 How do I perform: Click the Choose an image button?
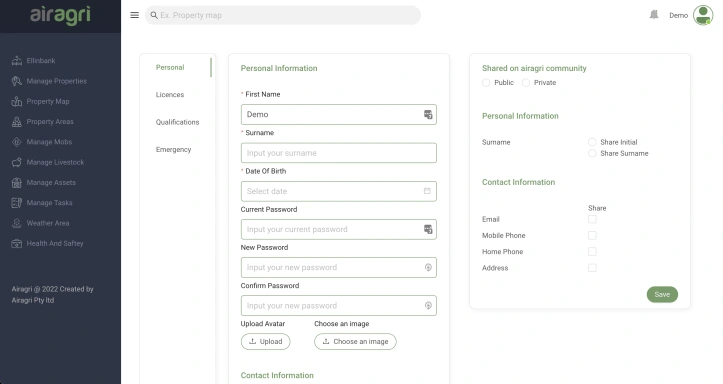pyautogui.click(x=355, y=342)
